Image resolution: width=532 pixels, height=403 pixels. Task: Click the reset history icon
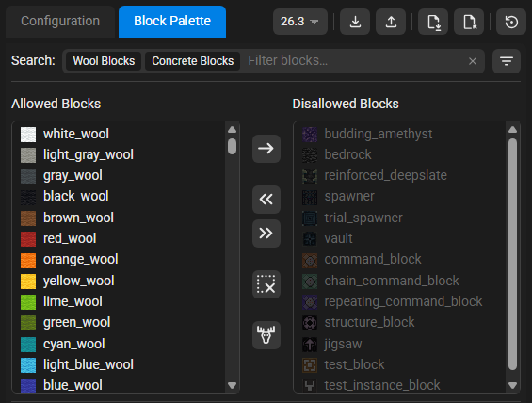point(511,22)
